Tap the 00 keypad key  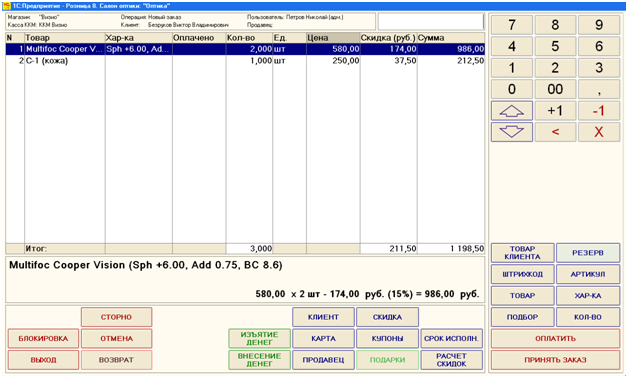coord(555,89)
